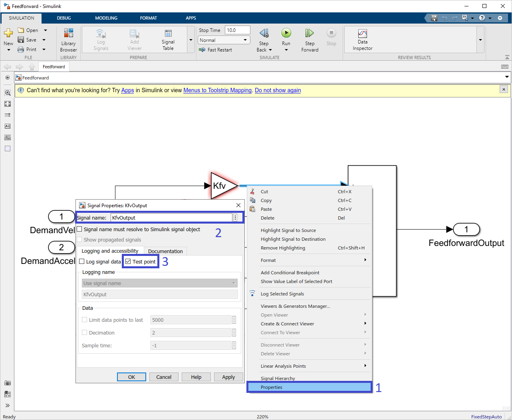Choose Copy from the context menu
This screenshot has width=512, height=420.
coord(266,200)
